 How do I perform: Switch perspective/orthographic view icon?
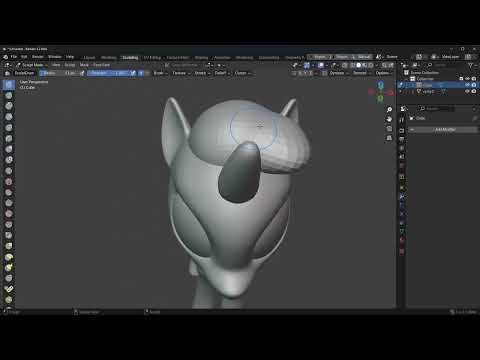(389, 138)
